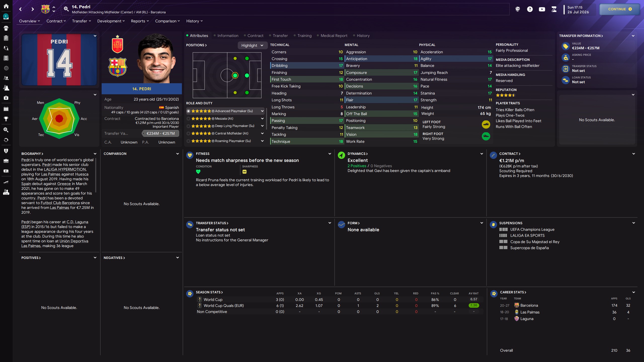This screenshot has height=362, width=644.
Task: Select the Advanced Playmaker role radio row
Action: 188,111
